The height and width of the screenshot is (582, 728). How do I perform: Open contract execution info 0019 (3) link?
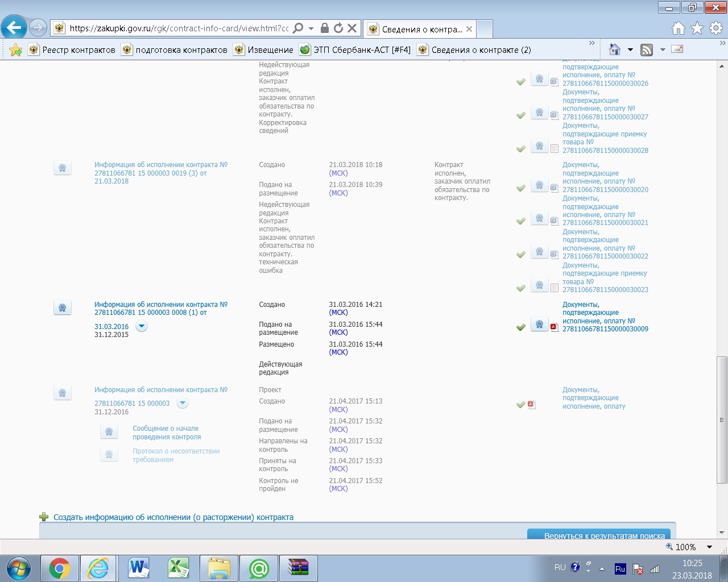click(161, 173)
